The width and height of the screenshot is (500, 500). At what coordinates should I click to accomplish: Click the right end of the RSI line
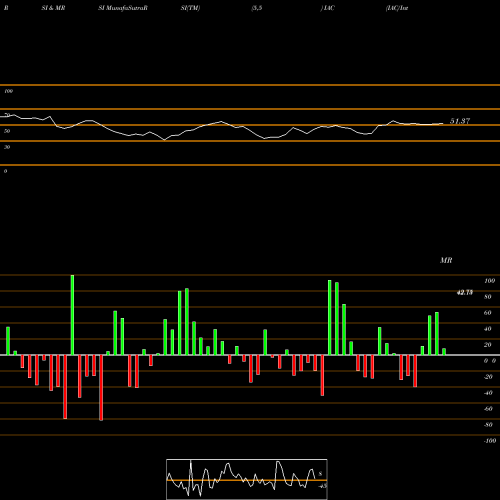tap(443, 124)
